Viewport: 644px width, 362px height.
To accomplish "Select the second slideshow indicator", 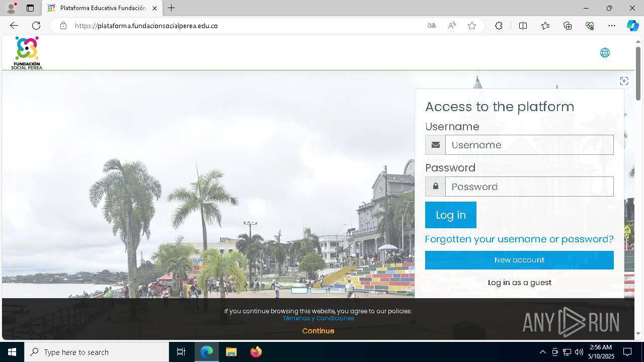I will (318, 290).
